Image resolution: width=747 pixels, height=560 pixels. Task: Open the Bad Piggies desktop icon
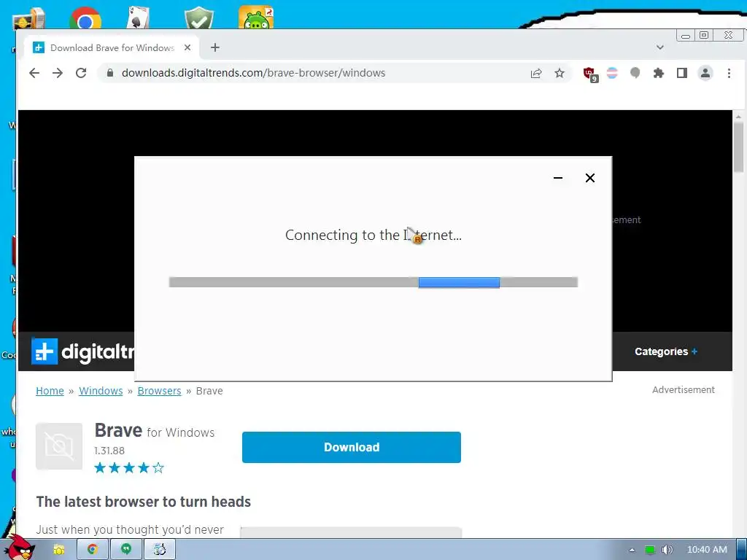(256, 17)
